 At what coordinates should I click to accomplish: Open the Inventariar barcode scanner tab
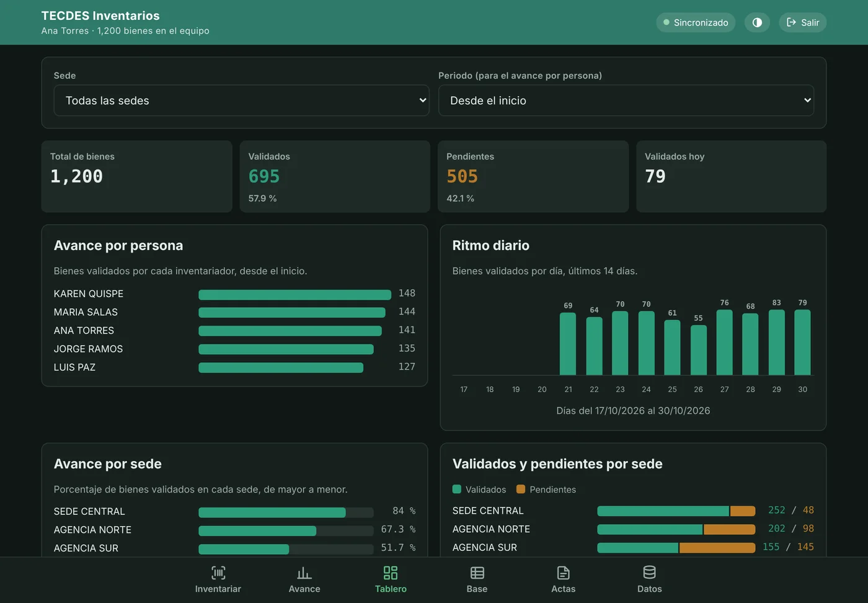pyautogui.click(x=218, y=579)
